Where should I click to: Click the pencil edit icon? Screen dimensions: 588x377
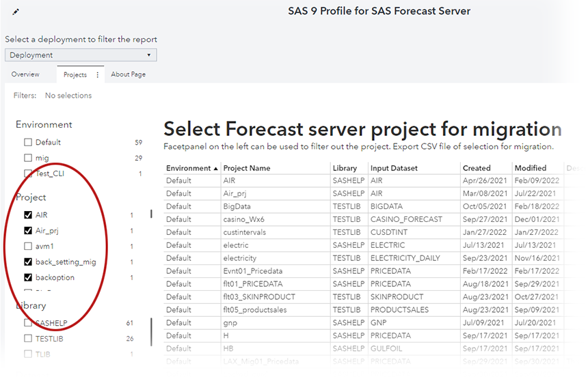coord(15,12)
